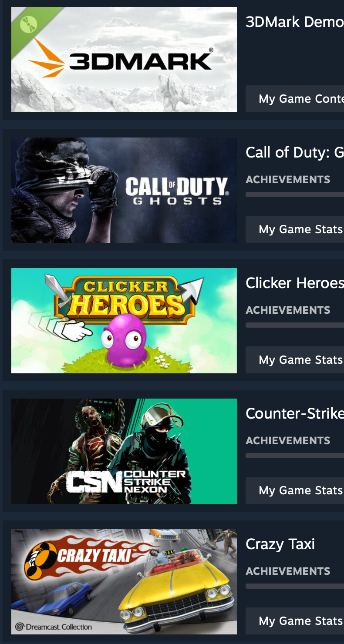Click the Clicker Heroes achievements progress bar
Screen dimensions: 344x644
click(x=295, y=325)
